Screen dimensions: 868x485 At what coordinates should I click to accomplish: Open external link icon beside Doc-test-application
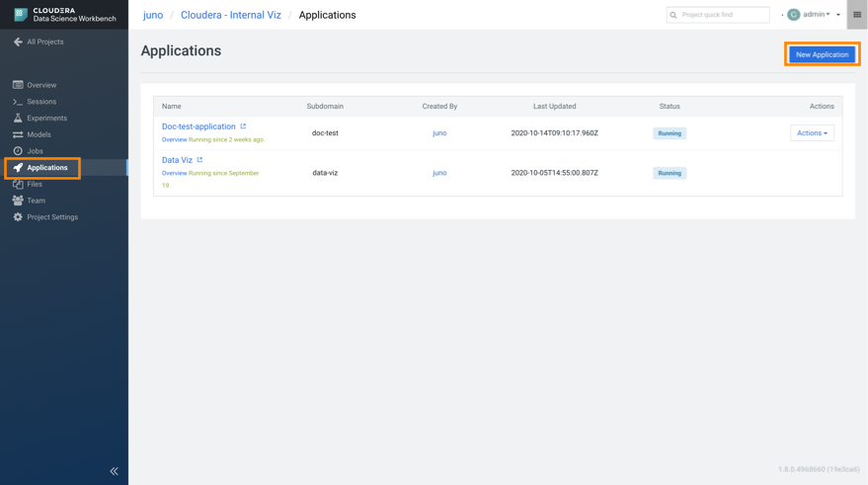[243, 126]
